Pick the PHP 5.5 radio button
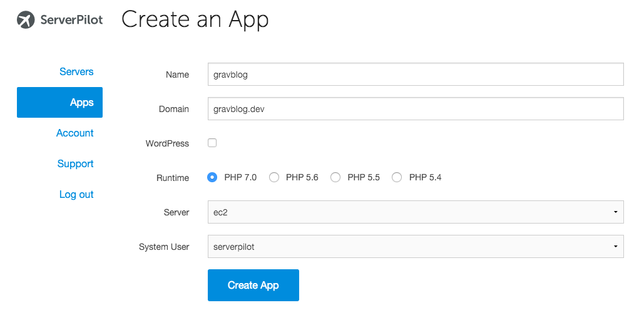This screenshot has height=320, width=644. [335, 177]
